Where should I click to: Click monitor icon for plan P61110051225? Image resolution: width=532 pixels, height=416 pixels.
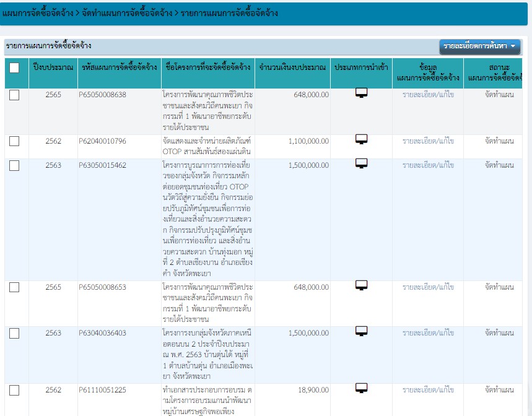361,388
